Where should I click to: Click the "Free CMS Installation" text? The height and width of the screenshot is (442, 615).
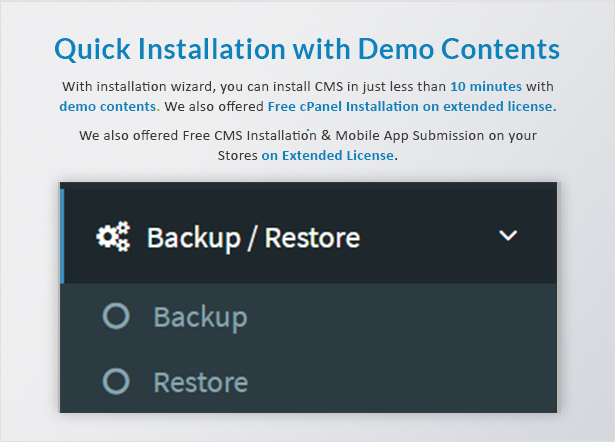249,136
